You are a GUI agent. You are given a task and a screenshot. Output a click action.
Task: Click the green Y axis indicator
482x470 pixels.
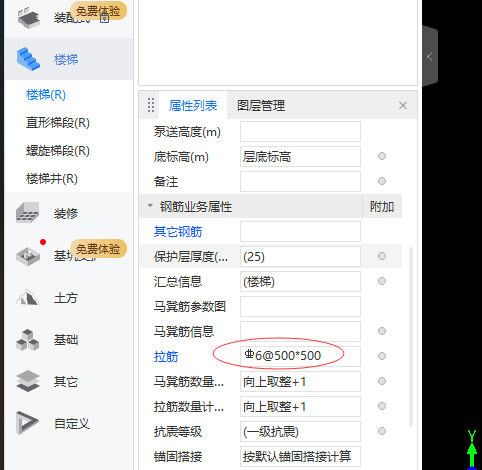click(472, 450)
